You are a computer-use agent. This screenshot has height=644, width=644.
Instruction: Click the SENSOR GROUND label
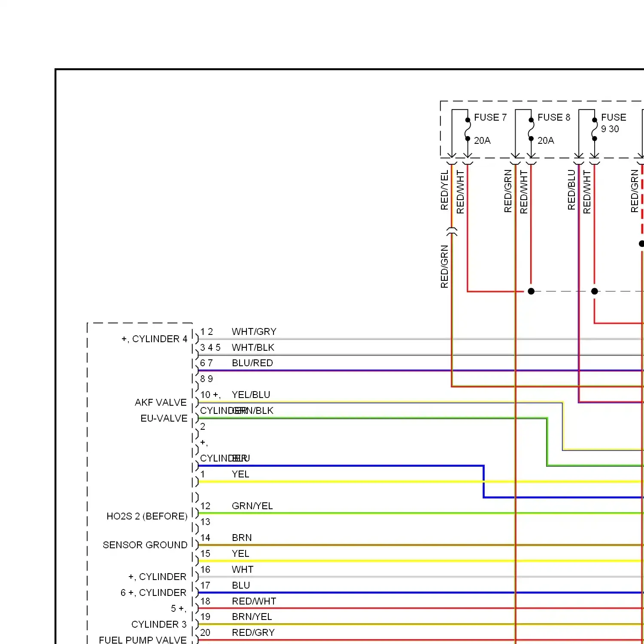pos(145,545)
